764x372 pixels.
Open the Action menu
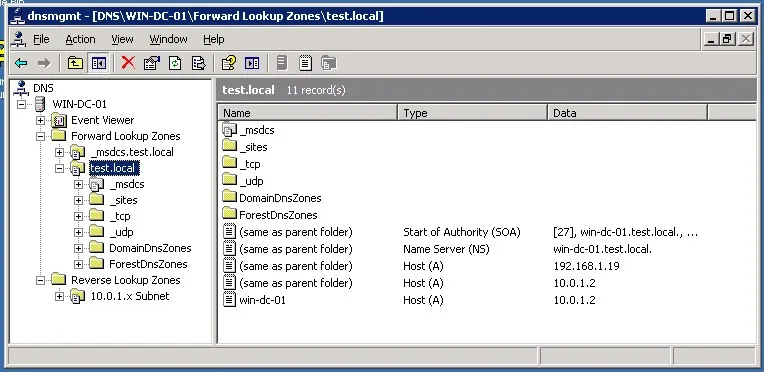[80, 39]
